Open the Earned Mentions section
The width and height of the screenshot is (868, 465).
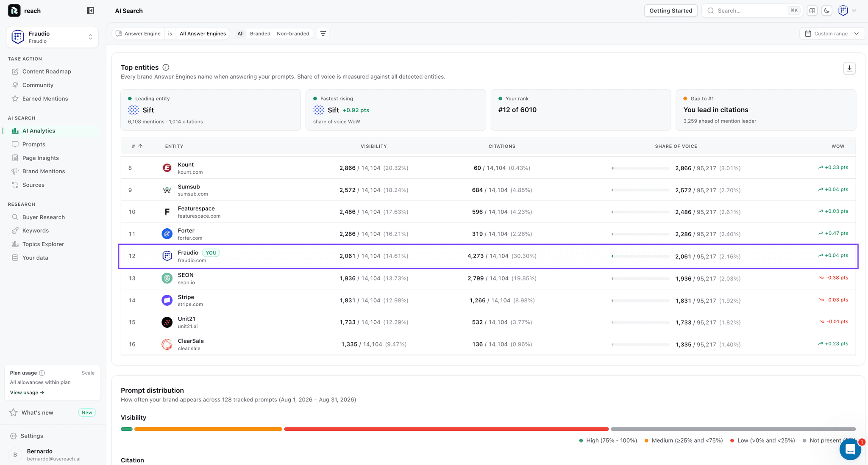click(x=45, y=99)
